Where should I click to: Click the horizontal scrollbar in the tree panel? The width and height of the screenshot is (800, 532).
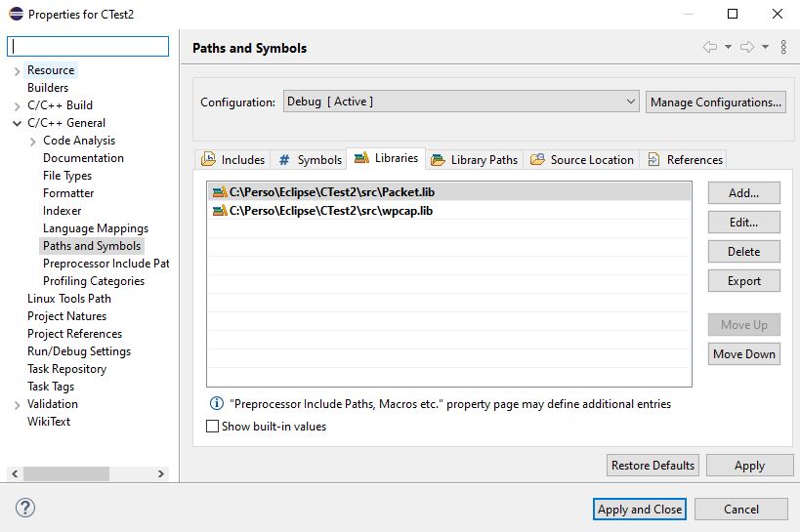point(66,473)
